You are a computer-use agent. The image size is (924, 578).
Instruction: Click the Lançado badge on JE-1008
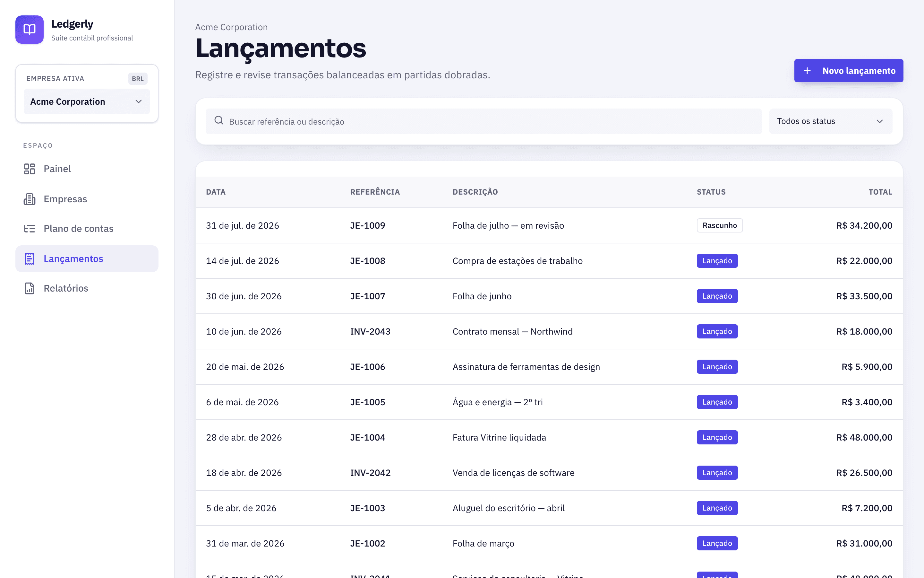(x=717, y=261)
